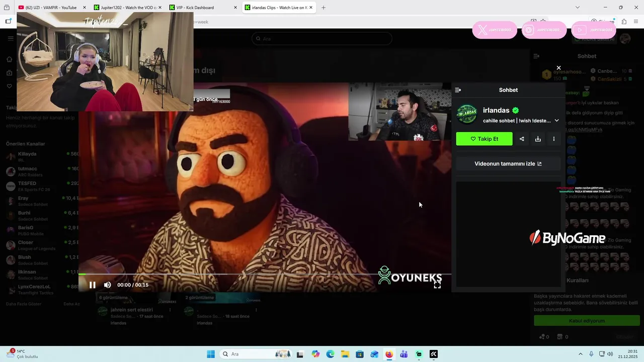Open the browser sidebar tabs panel icon
Viewport: 644px width, 362px height.
click(x=8, y=21)
